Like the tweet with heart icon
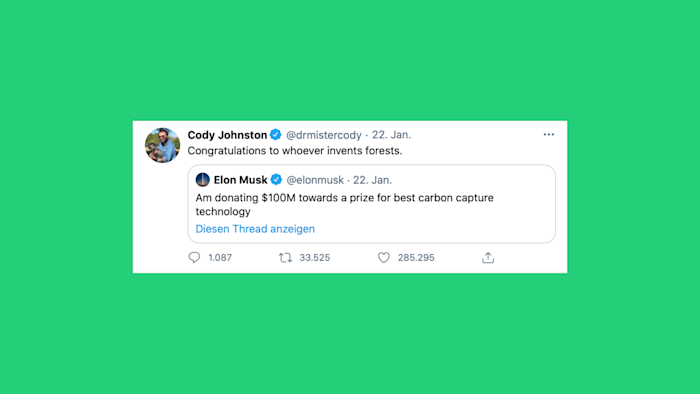The width and height of the screenshot is (700, 394). [x=384, y=257]
